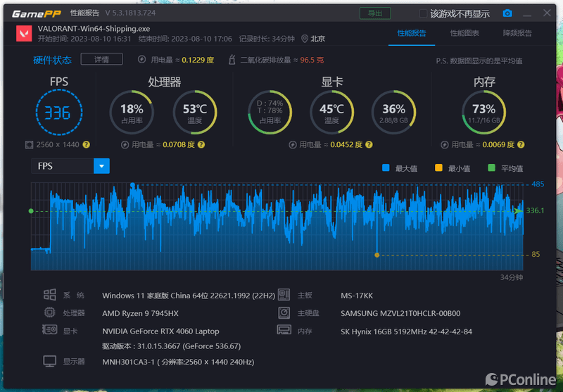Click the motherboard icon beside 主板

[x=284, y=295]
